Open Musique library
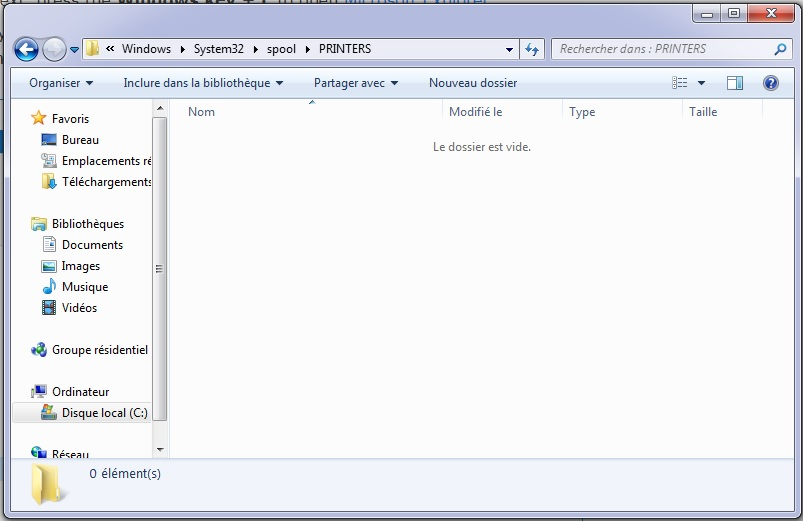Viewport: 803px width, 521px height. pos(85,287)
